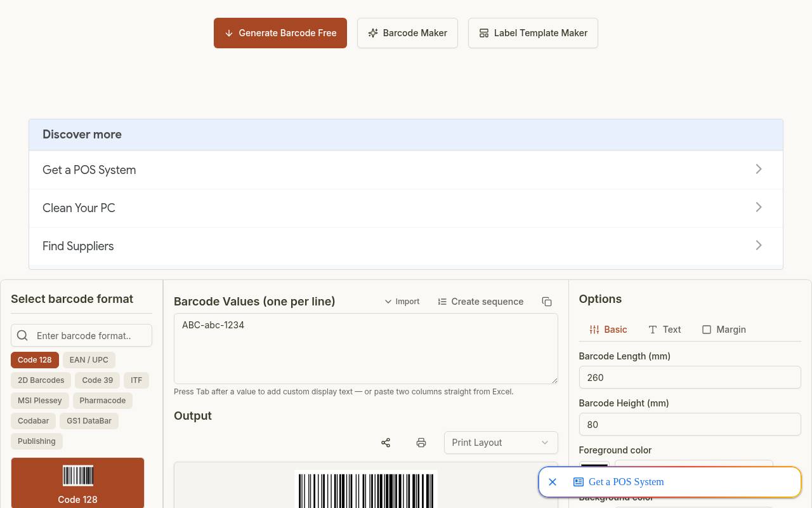The image size is (812, 508).
Task: Select the Code 128 format chip
Action: [35, 360]
